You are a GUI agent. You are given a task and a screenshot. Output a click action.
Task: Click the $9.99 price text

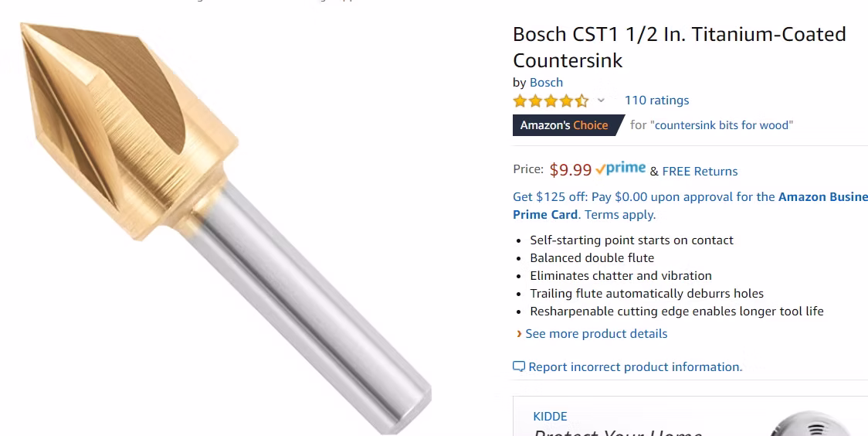(571, 170)
